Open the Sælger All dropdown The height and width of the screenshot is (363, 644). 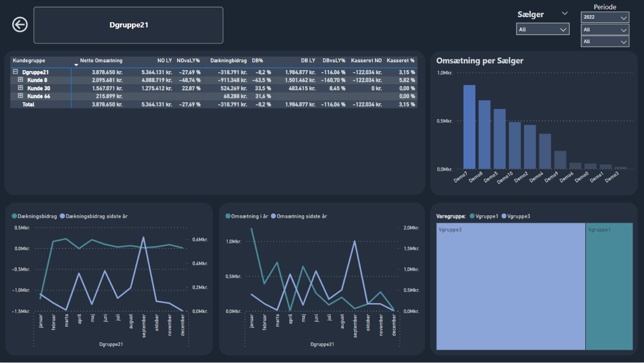click(543, 29)
